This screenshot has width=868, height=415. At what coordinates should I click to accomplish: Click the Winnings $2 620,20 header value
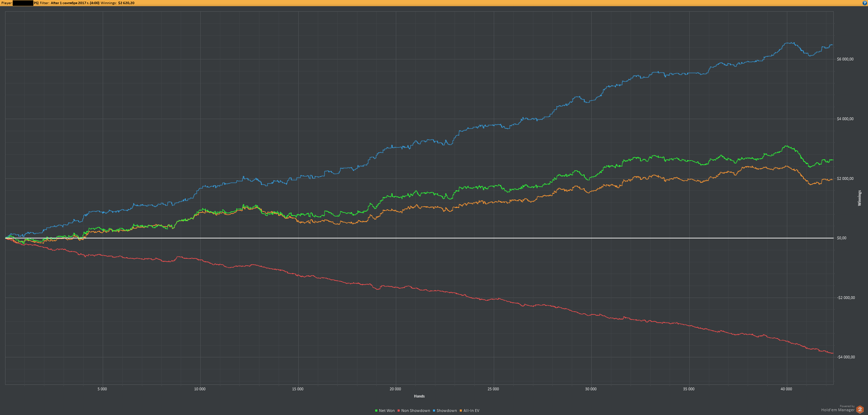(126, 3)
